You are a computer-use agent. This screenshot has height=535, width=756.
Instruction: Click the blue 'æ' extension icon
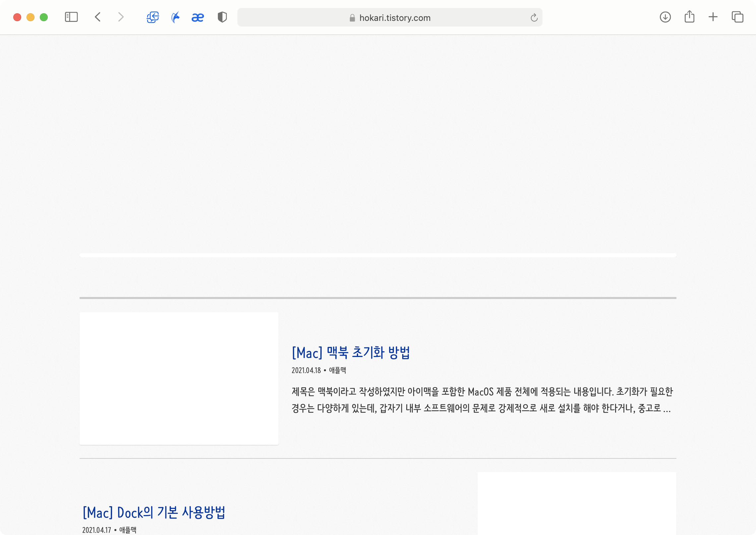(198, 17)
